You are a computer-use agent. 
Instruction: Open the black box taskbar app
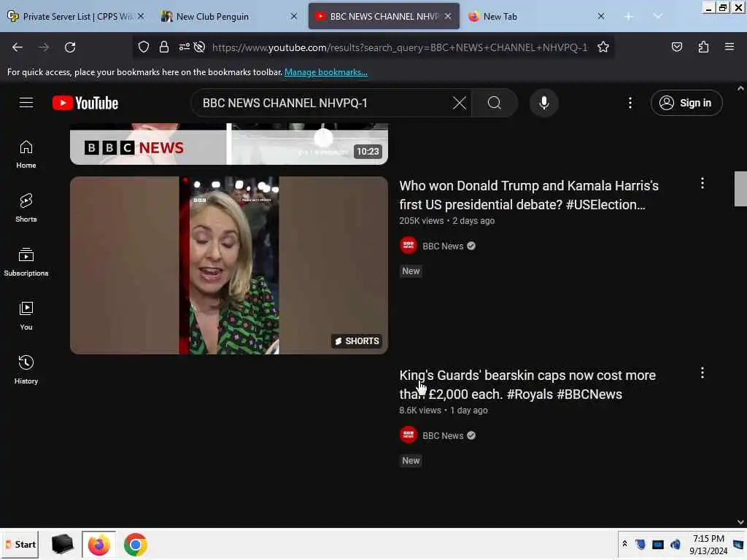click(62, 544)
